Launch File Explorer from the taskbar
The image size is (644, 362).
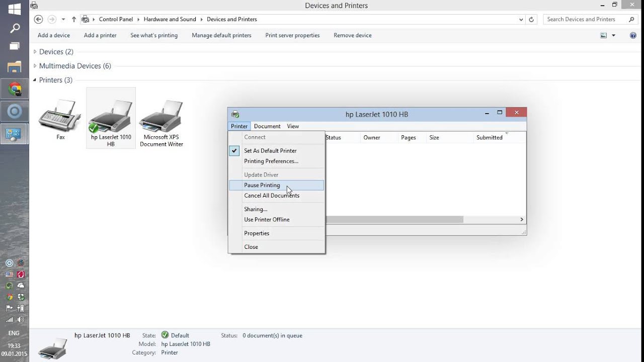(15, 66)
